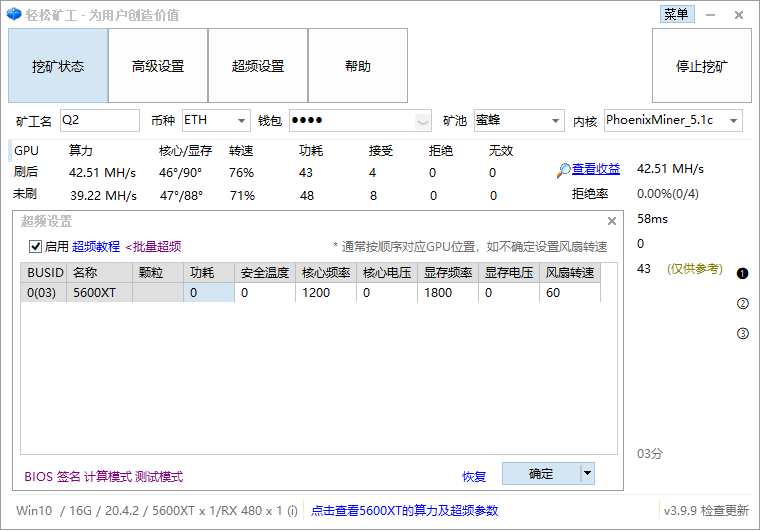The width and height of the screenshot is (760, 531).
Task: Switch to the 高级设置 tab
Action: coord(158,66)
